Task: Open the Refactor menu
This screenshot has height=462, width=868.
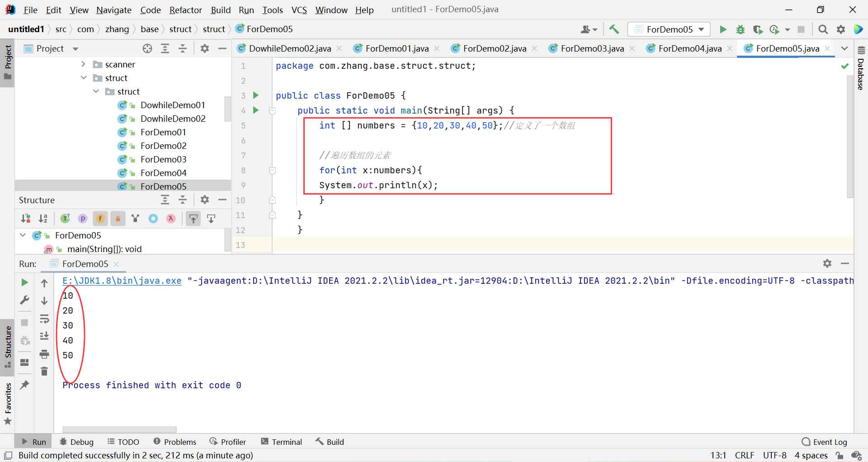Action: pyautogui.click(x=185, y=10)
